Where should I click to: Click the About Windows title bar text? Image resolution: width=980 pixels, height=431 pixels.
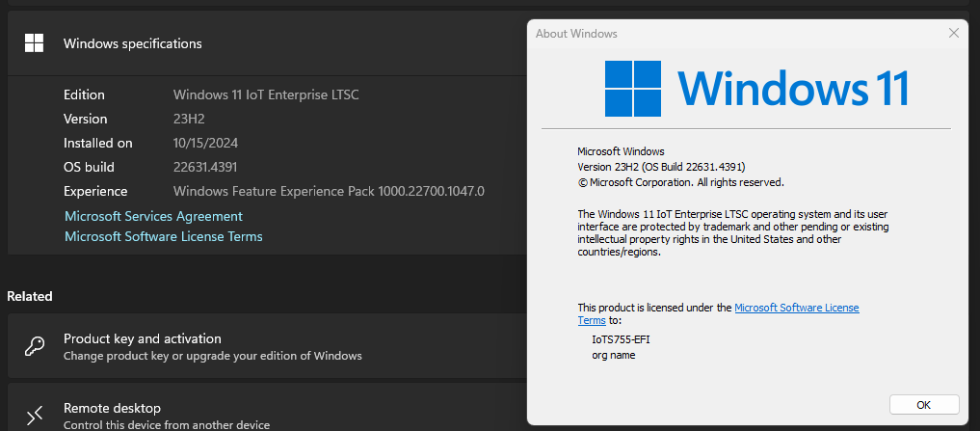[x=576, y=34]
